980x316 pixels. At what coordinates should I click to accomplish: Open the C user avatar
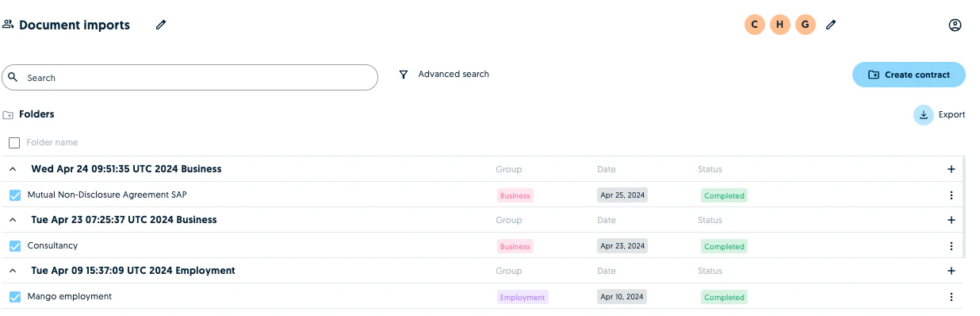pos(754,25)
